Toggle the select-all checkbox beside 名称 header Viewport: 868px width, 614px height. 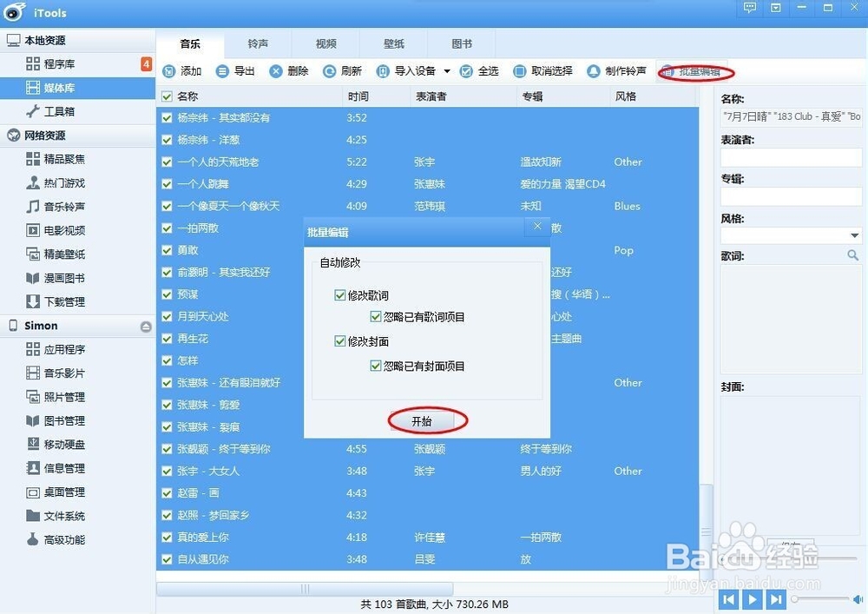pyautogui.click(x=167, y=96)
